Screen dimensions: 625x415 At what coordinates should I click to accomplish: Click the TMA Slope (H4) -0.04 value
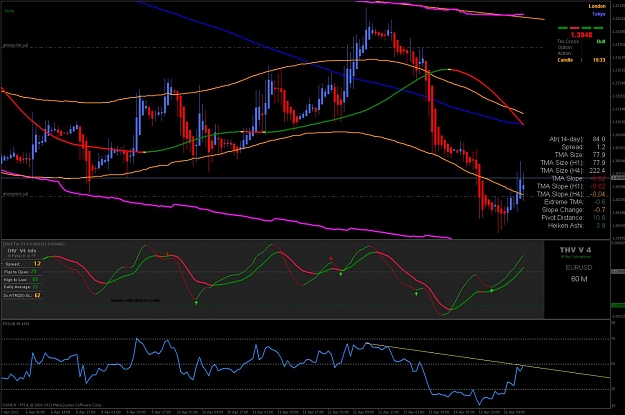click(x=597, y=194)
